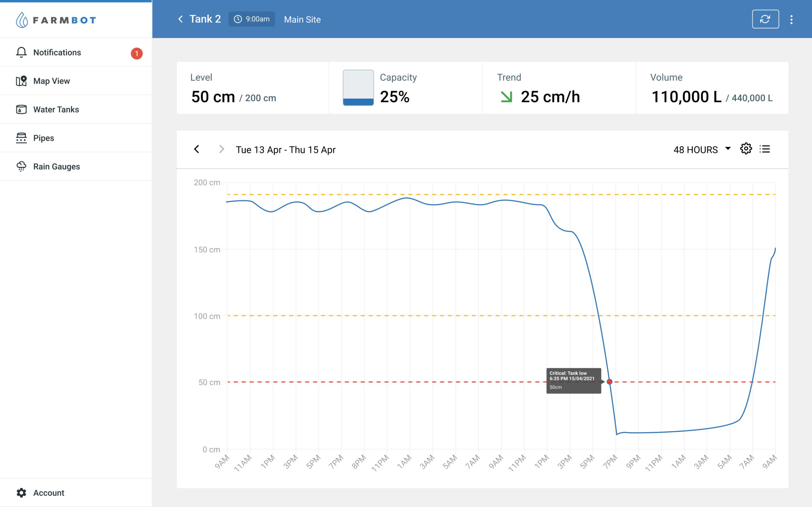Viewport: 812px width, 507px height.
Task: Click the Main Site label
Action: click(302, 19)
